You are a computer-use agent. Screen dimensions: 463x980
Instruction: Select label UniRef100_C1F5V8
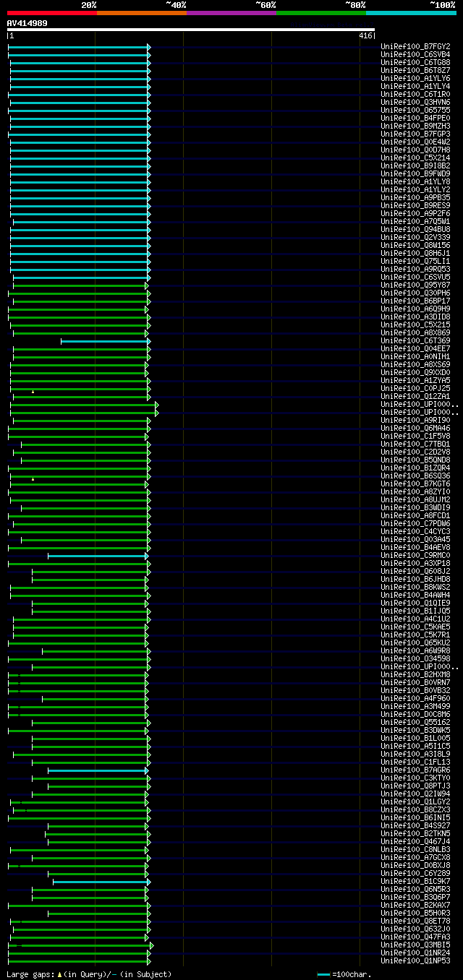415,437
